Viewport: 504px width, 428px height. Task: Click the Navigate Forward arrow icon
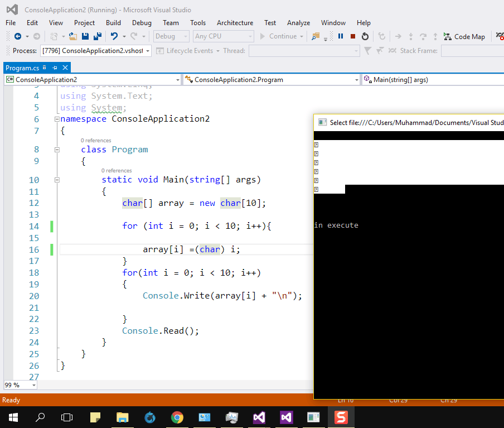tap(37, 36)
